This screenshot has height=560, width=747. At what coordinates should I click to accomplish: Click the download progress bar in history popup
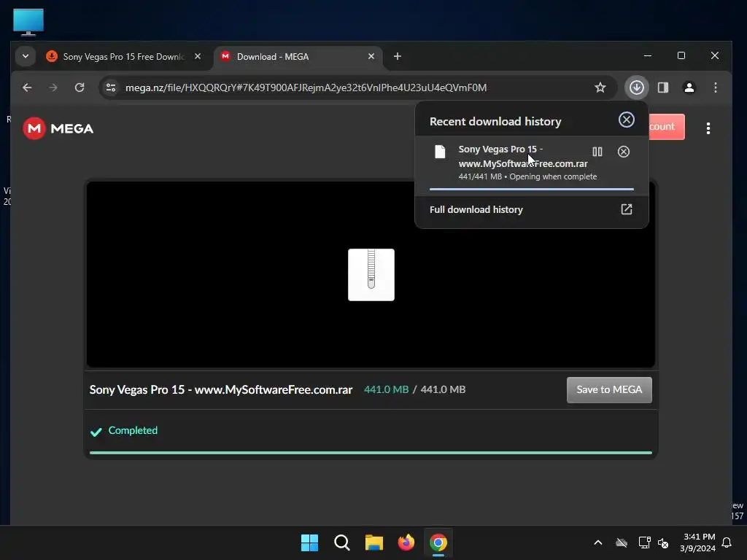[x=532, y=189]
